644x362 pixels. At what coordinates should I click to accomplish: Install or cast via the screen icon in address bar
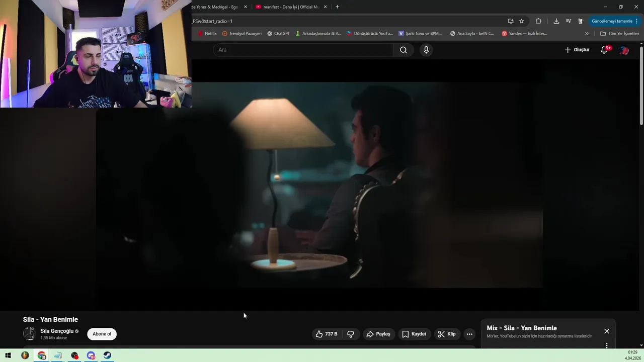point(510,21)
